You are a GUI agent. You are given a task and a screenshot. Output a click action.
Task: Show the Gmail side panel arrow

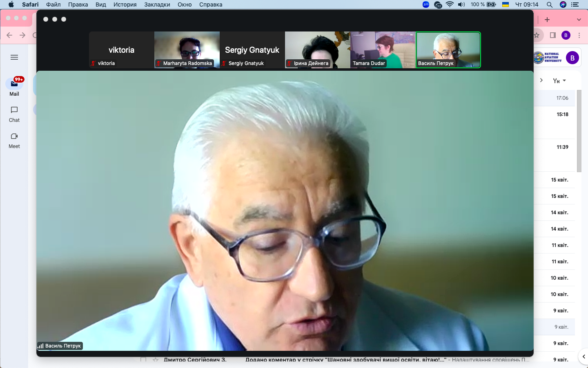[584, 357]
